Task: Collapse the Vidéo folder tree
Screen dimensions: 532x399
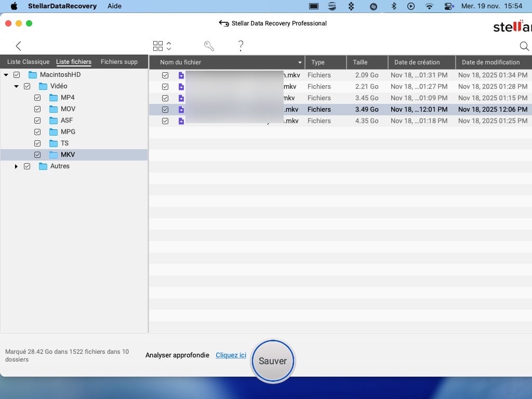Action: tap(16, 86)
